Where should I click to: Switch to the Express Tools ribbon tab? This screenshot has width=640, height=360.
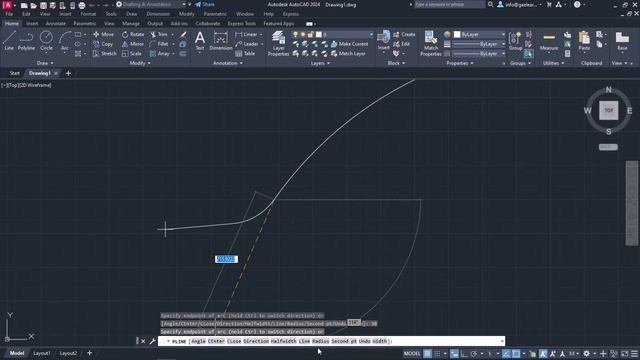[242, 24]
